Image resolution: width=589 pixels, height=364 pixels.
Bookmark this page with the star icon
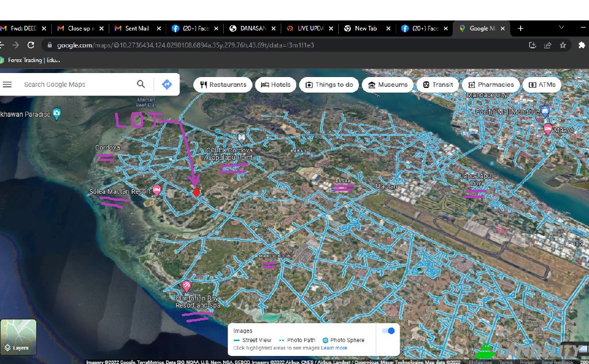click(x=563, y=45)
